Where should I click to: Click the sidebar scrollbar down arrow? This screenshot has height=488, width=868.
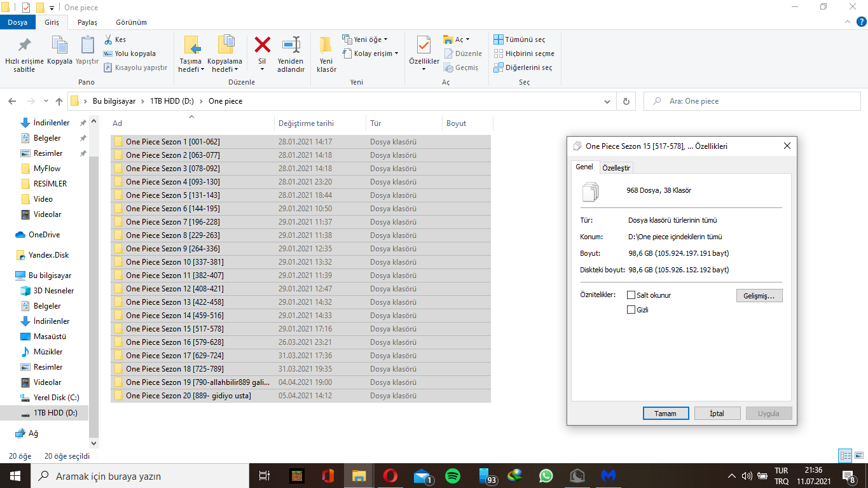94,443
